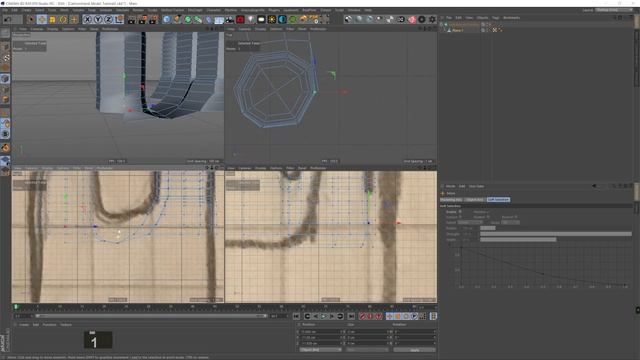Screen dimensions: 640x360
Task: Toggle the Surface checkbox
Action: click(460, 217)
